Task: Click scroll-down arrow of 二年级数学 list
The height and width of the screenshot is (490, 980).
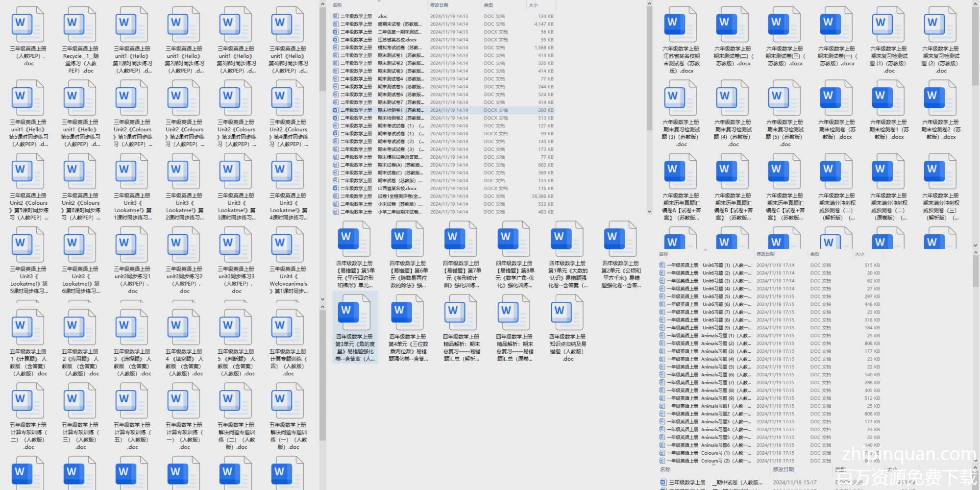Action: click(x=649, y=212)
